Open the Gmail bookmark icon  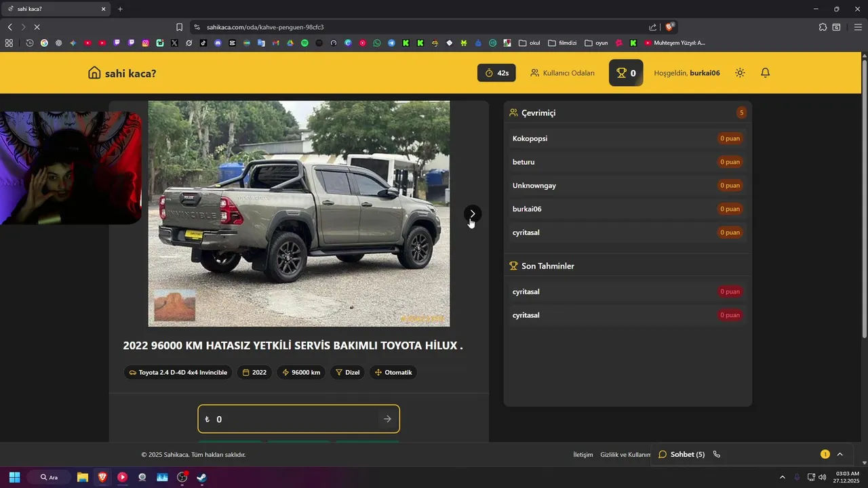click(x=275, y=43)
